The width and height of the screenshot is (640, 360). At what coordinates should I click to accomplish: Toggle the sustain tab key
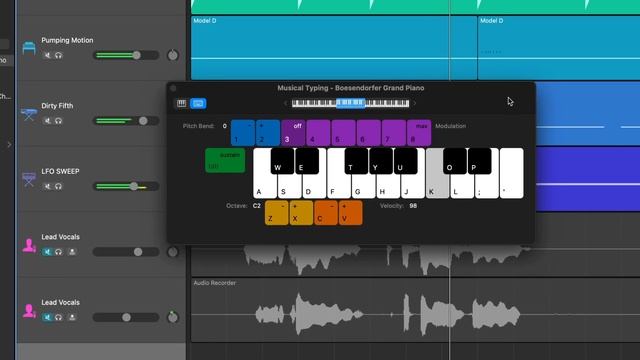[225, 160]
